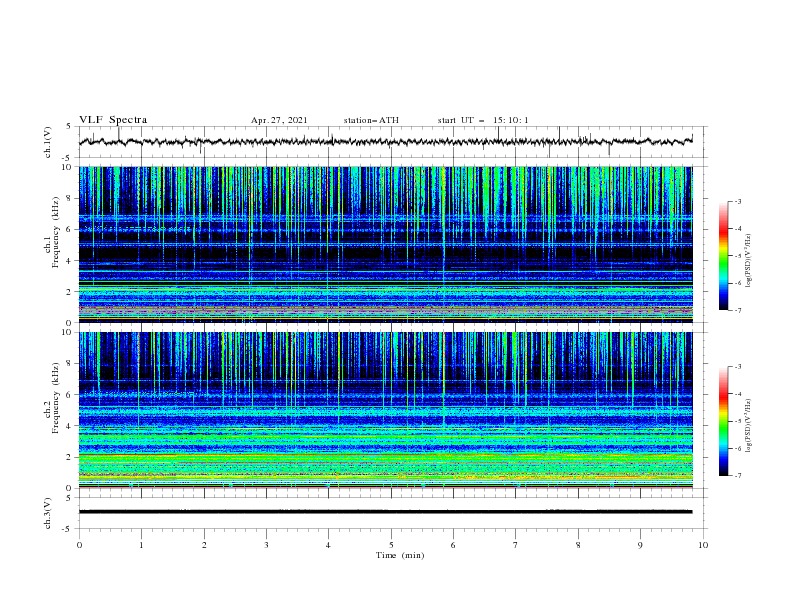Click the ch.2 Frequency (kHz) axis label
The width and height of the screenshot is (792, 612).
tap(51, 398)
